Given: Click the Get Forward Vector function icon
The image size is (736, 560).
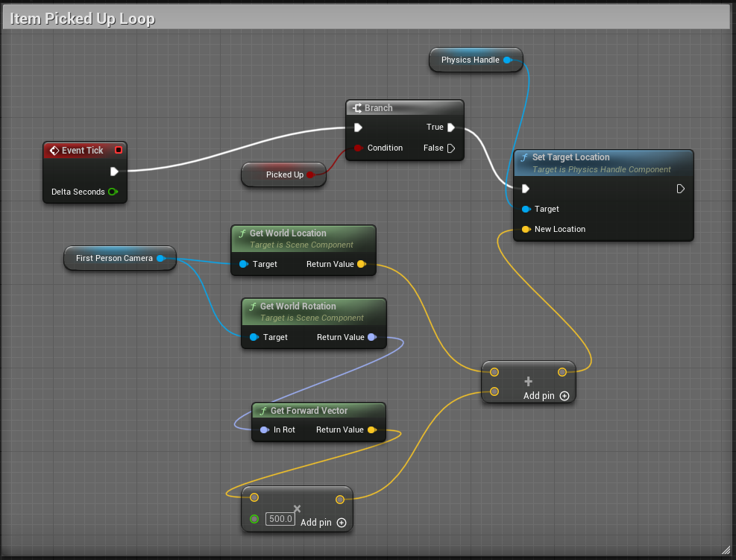Looking at the screenshot, I should [262, 411].
